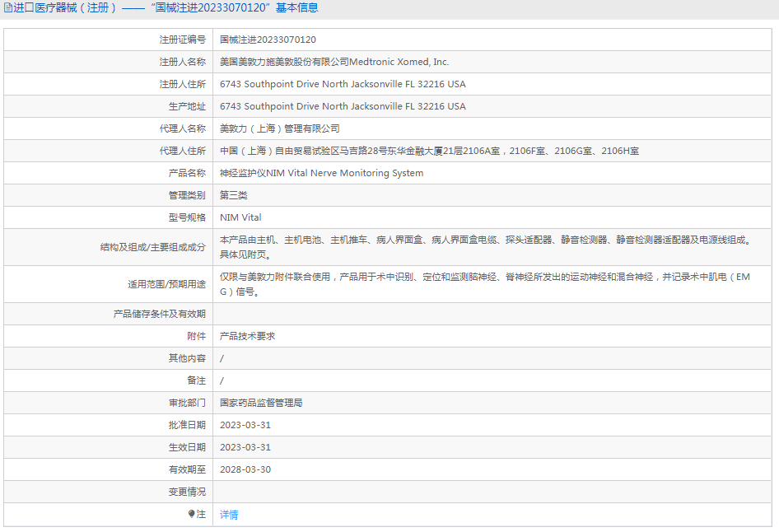Click the 生效日期 value 2023-03-31
Image resolution: width=779 pixels, height=532 pixels.
point(245,447)
